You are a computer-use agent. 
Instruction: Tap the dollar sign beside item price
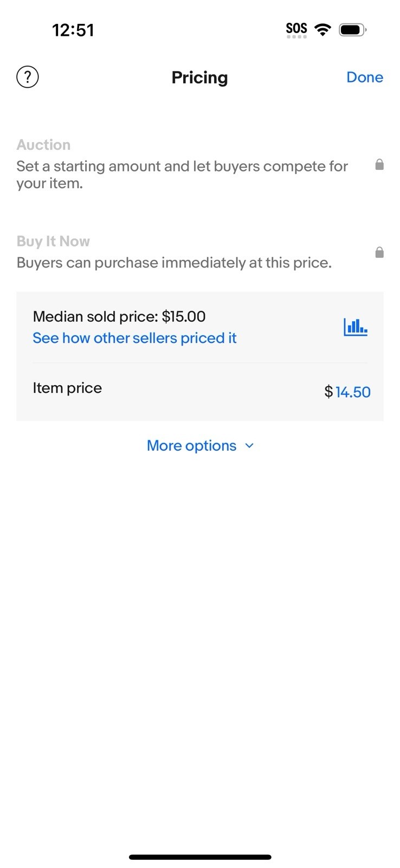(x=328, y=392)
